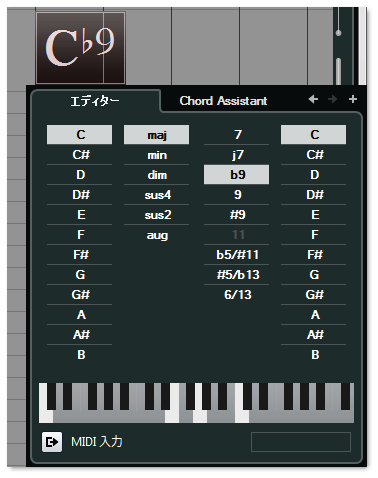Choose the maj chord type
The height and width of the screenshot is (478, 378).
point(156,135)
